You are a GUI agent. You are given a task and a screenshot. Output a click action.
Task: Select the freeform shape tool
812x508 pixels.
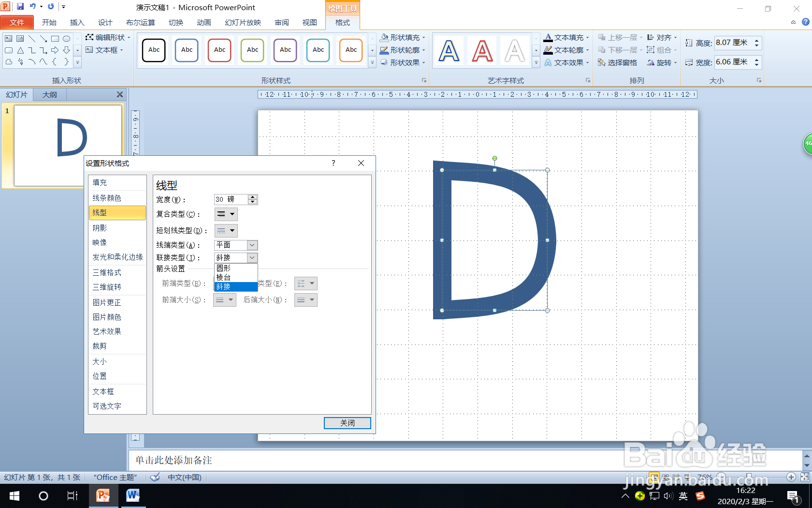tap(9, 61)
